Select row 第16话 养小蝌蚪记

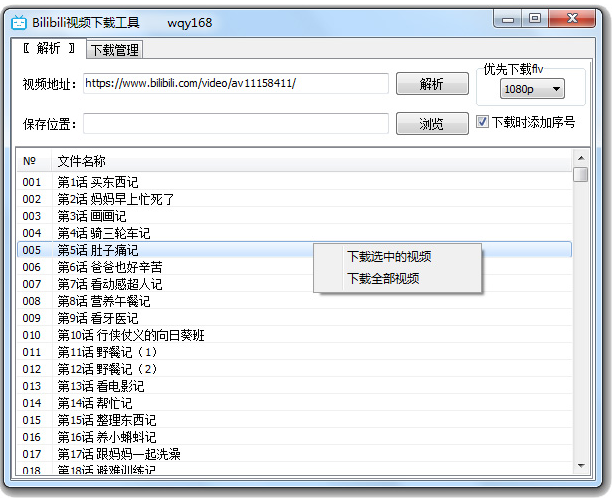tap(294, 437)
